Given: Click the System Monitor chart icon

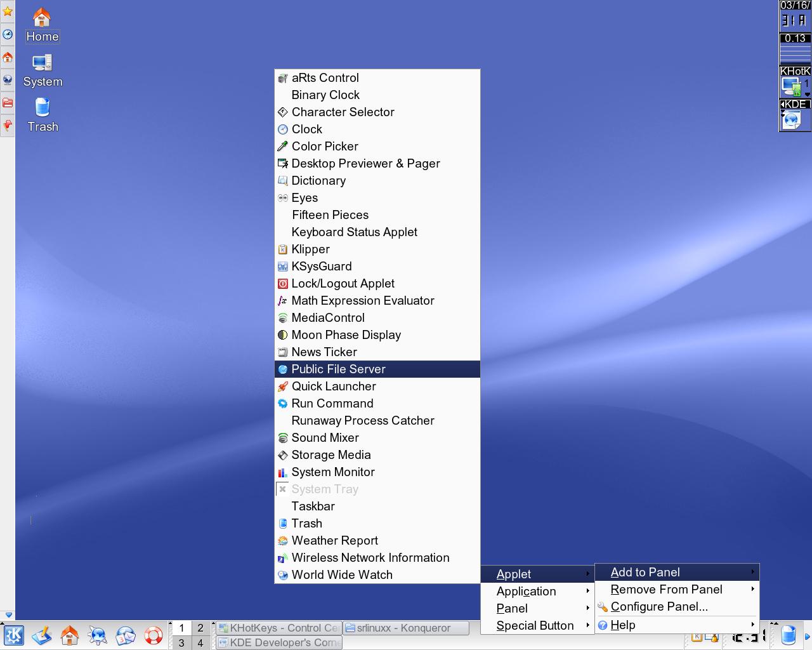Looking at the screenshot, I should (283, 472).
